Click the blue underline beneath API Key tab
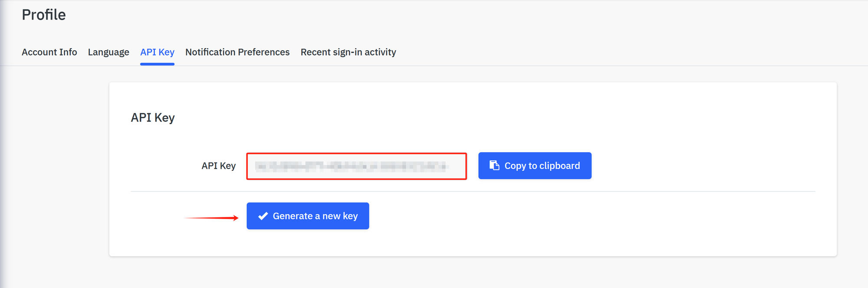This screenshot has width=868, height=288. [x=157, y=64]
